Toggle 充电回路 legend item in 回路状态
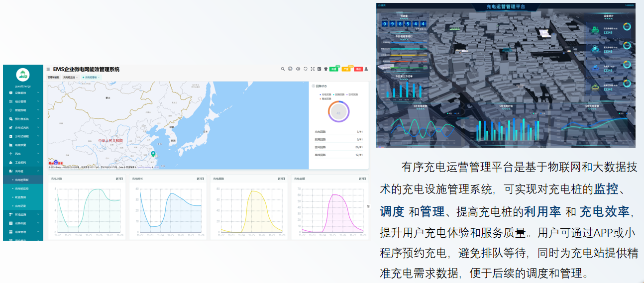The height and width of the screenshot is (283, 644). coord(326,94)
